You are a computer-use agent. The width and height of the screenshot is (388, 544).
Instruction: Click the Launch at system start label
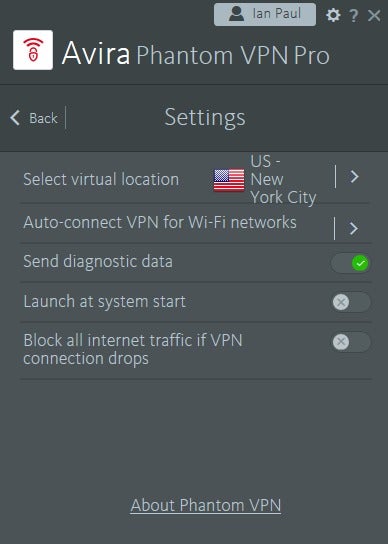pos(104,301)
